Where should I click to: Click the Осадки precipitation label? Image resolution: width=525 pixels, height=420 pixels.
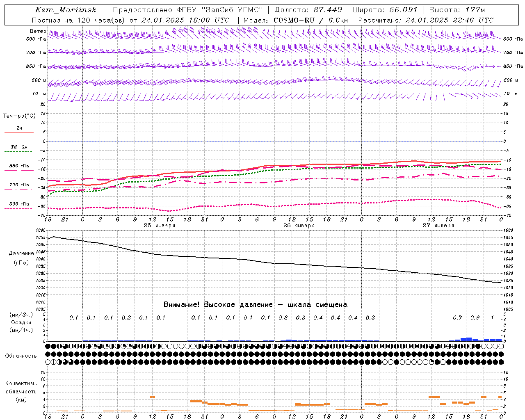[21, 322]
